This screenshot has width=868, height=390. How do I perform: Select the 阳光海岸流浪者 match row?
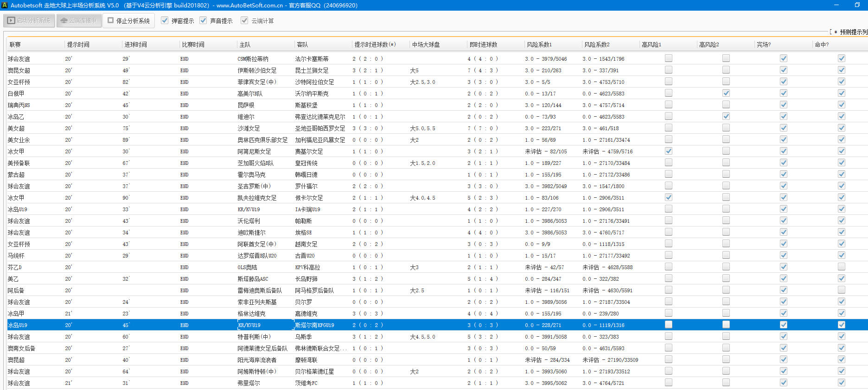coord(257,360)
